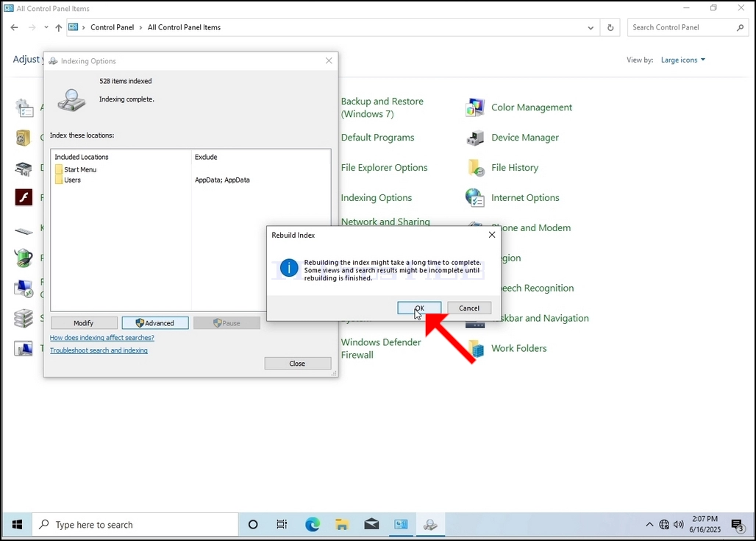Show hidden tray icons chevron
The width and height of the screenshot is (756, 541).
pyautogui.click(x=649, y=525)
